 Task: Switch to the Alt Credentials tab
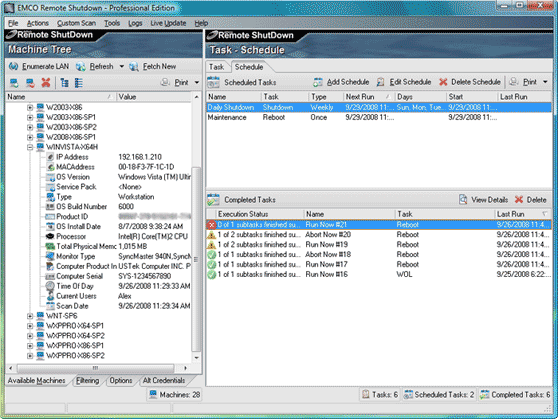pos(164,381)
